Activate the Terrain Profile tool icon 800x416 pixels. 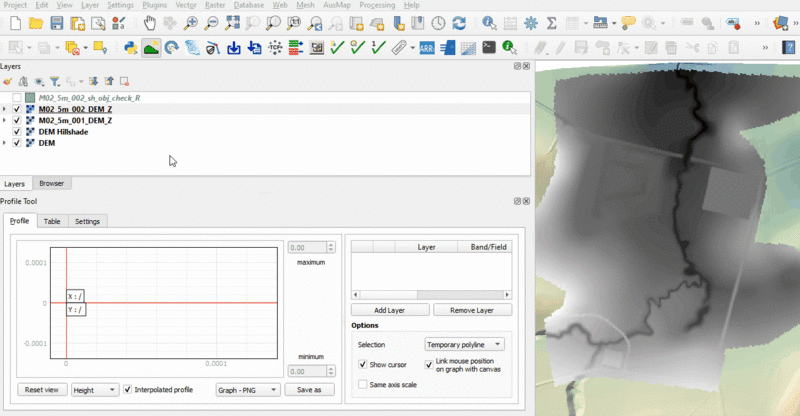point(151,47)
